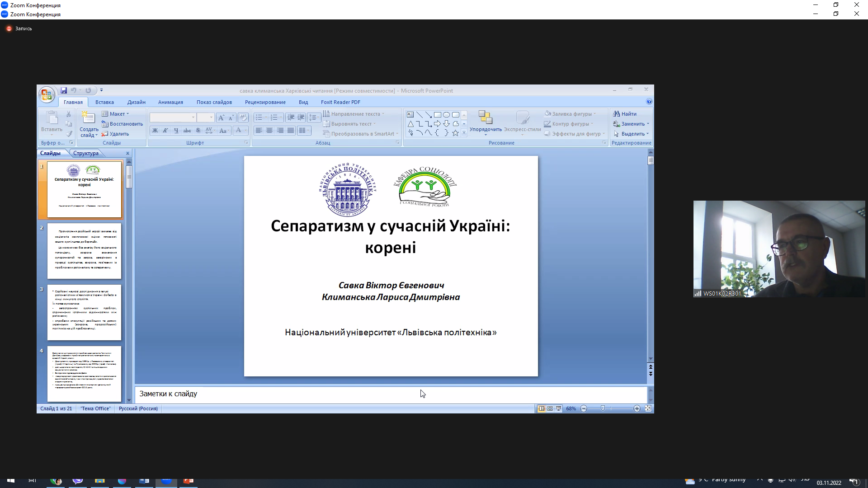Image resolution: width=868 pixels, height=488 pixels.
Task: Open the Макет layout dropdown
Action: pyautogui.click(x=116, y=114)
